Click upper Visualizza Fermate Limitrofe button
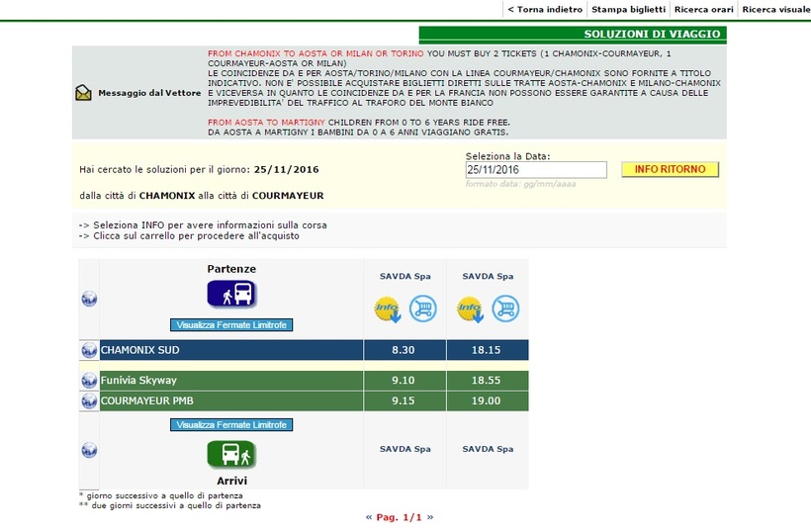 [x=231, y=324]
